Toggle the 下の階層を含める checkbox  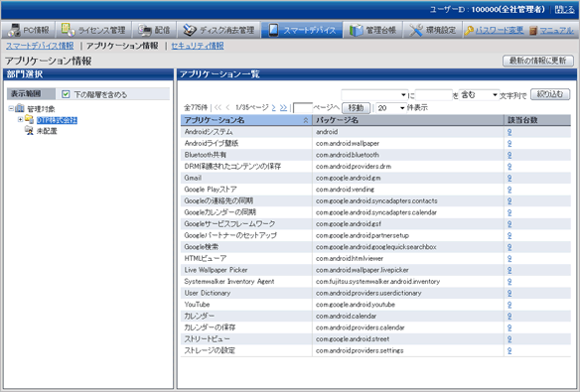point(66,94)
